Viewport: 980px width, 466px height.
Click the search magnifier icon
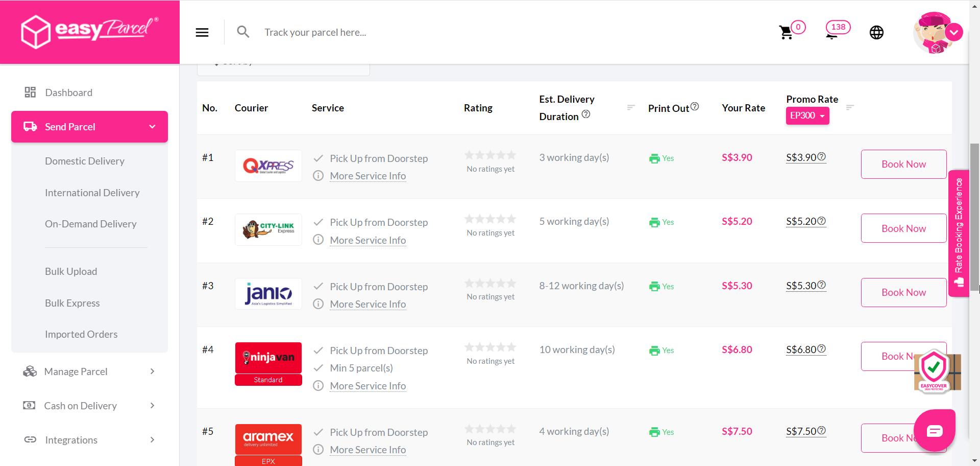(x=243, y=32)
